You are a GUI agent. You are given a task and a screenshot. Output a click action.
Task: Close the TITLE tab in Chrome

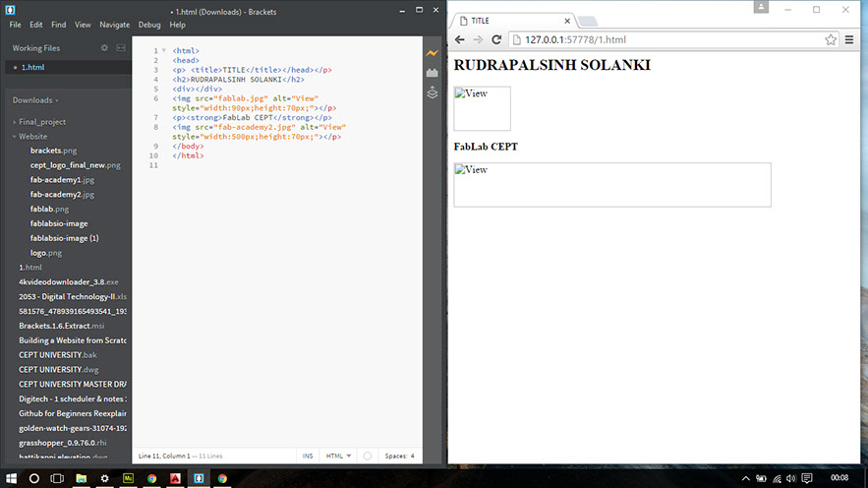[567, 21]
